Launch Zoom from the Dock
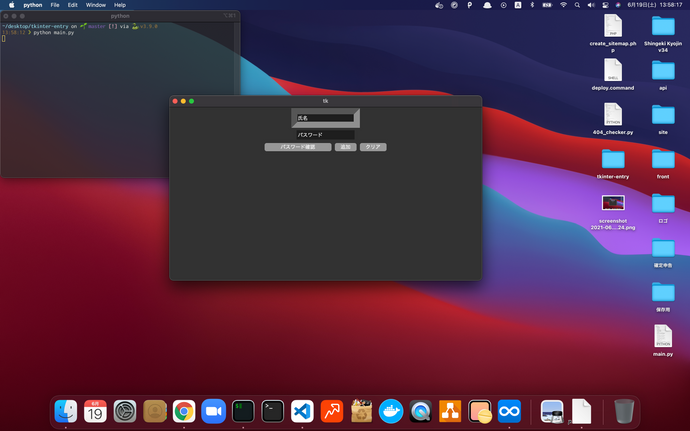This screenshot has height=431, width=690. (x=213, y=411)
